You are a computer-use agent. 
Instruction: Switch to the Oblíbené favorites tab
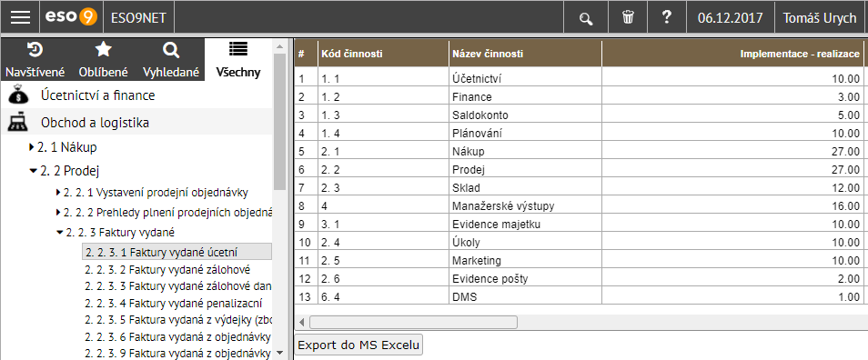tap(104, 60)
